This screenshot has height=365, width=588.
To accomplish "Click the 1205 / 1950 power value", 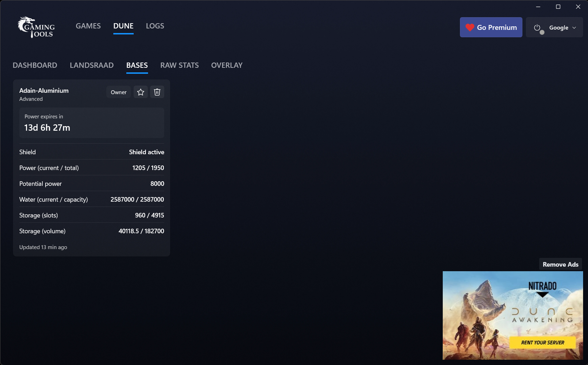I will (x=148, y=168).
